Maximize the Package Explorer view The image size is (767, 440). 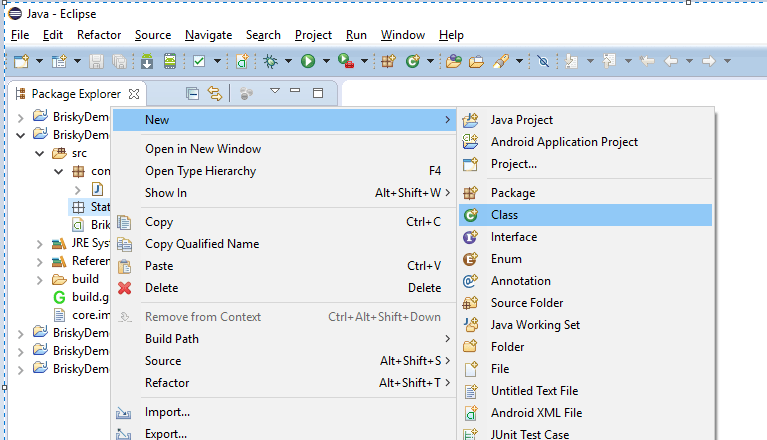[318, 93]
